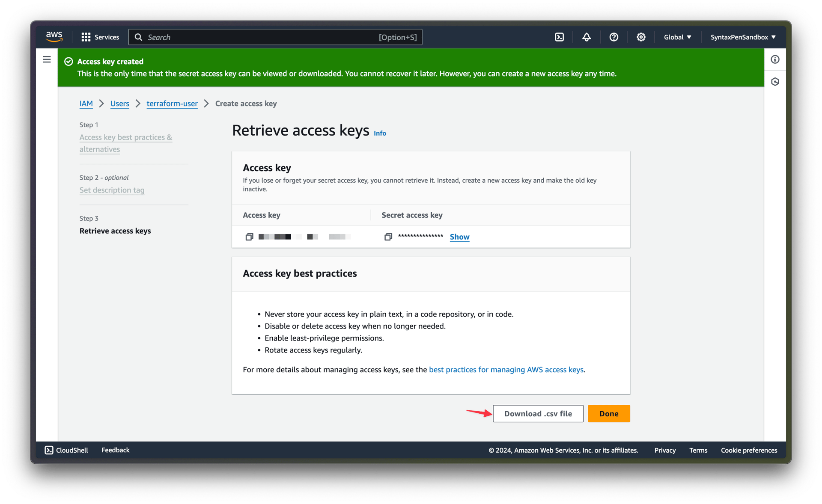
Task: Finish by clicking the Done button
Action: 609,413
